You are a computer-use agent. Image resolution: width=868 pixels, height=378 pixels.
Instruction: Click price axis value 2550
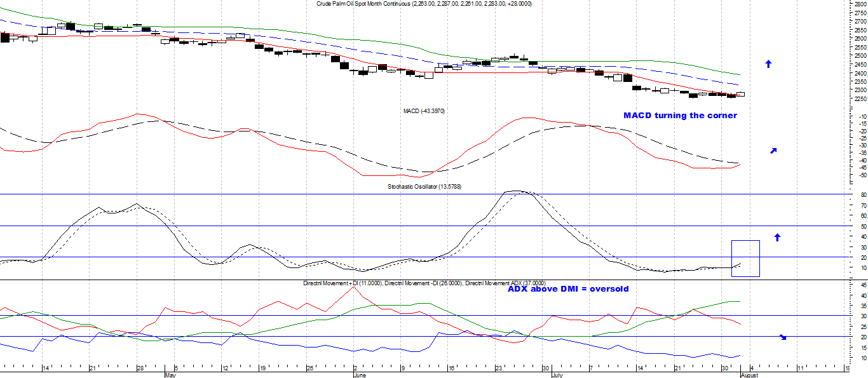click(x=859, y=47)
